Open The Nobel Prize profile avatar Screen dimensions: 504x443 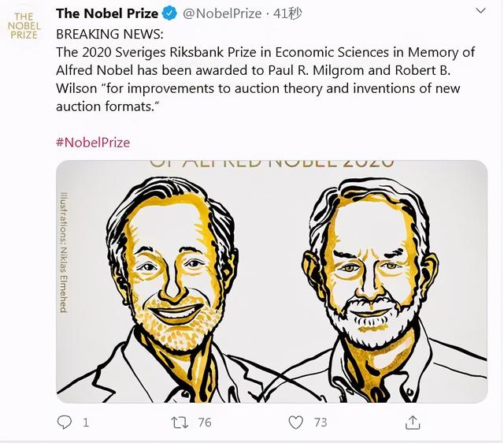[x=24, y=26]
